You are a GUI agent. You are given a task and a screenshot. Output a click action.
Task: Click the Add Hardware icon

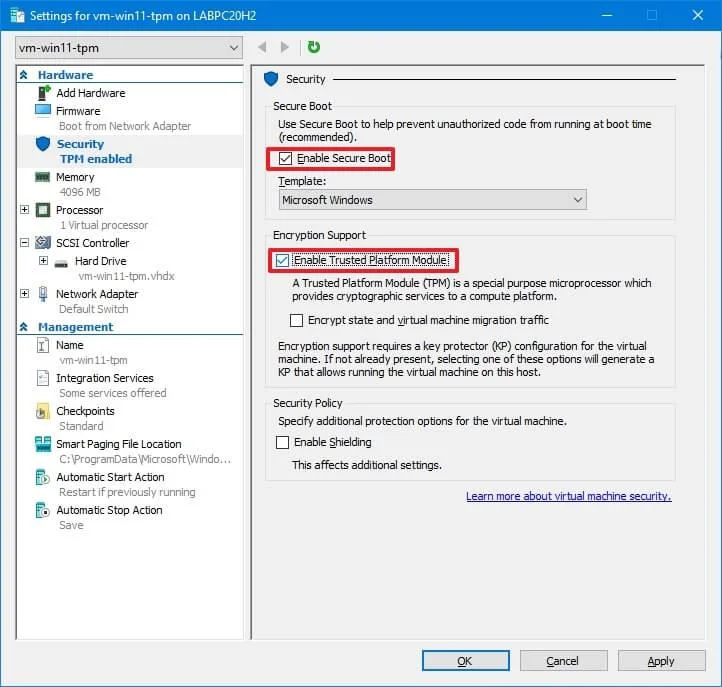[43, 93]
